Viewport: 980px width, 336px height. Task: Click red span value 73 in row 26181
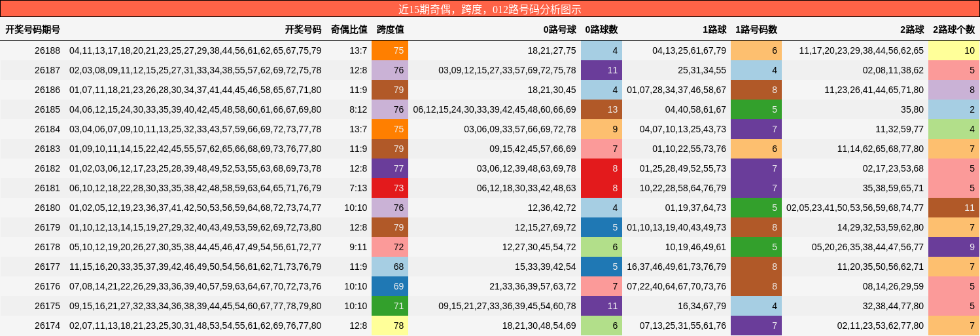pos(390,188)
